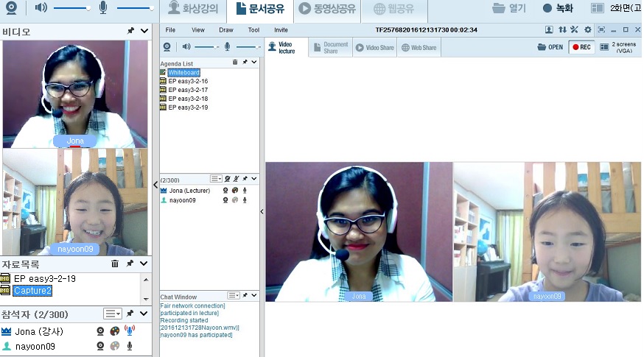Click the webcam icon in inner toolbar
This screenshot has height=357, width=644.
click(167, 47)
